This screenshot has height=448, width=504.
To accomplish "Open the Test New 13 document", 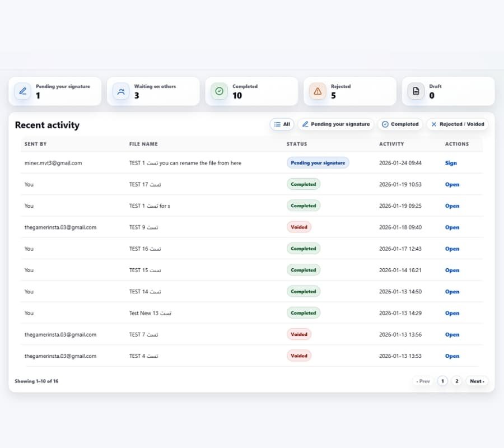I will (452, 313).
